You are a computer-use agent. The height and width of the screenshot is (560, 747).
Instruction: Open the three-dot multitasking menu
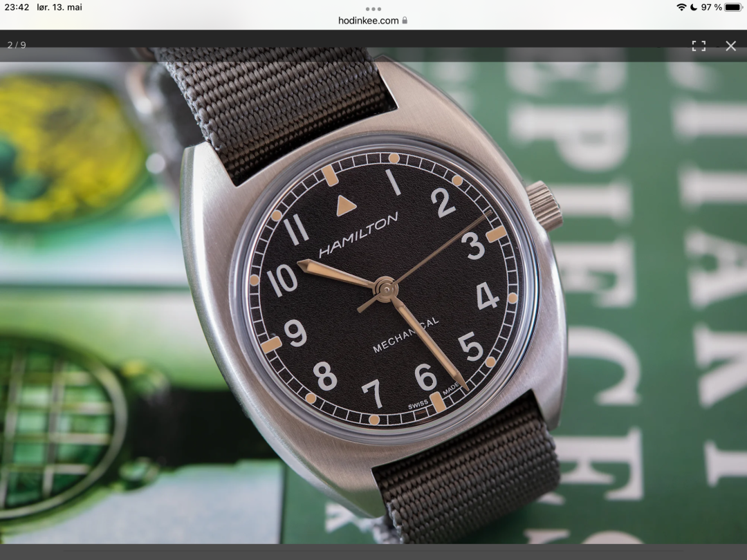point(373,9)
